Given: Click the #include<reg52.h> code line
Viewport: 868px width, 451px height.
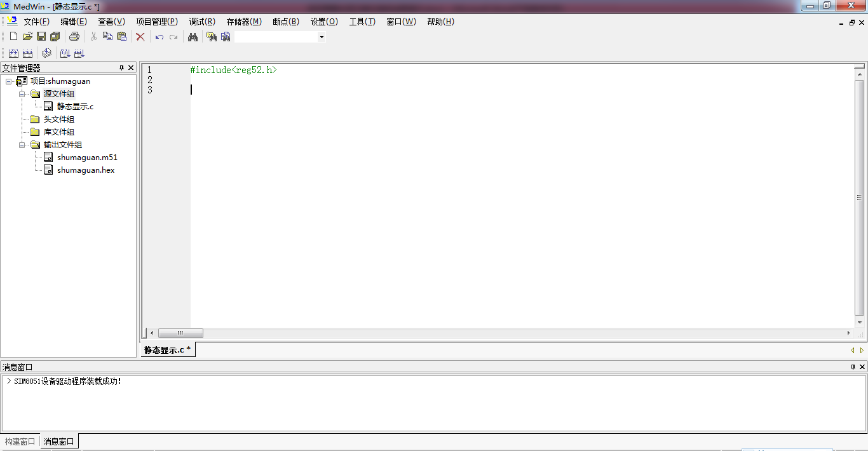Looking at the screenshot, I should tap(233, 70).
